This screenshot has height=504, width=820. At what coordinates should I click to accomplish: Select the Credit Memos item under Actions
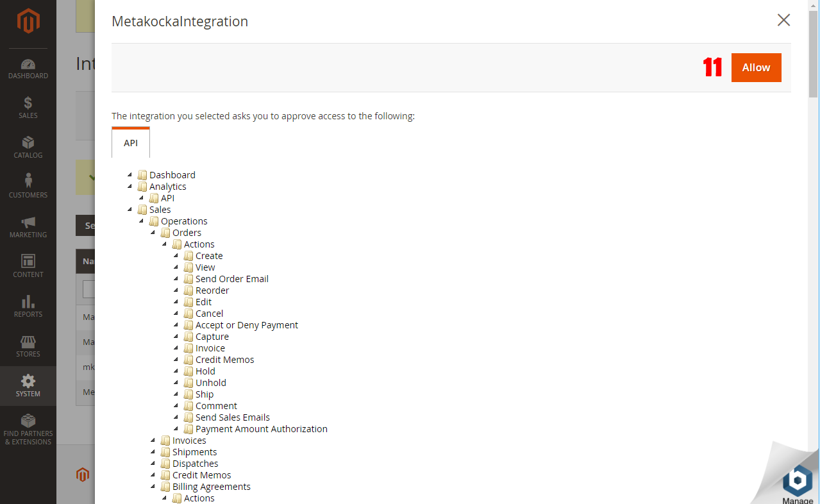tap(224, 360)
